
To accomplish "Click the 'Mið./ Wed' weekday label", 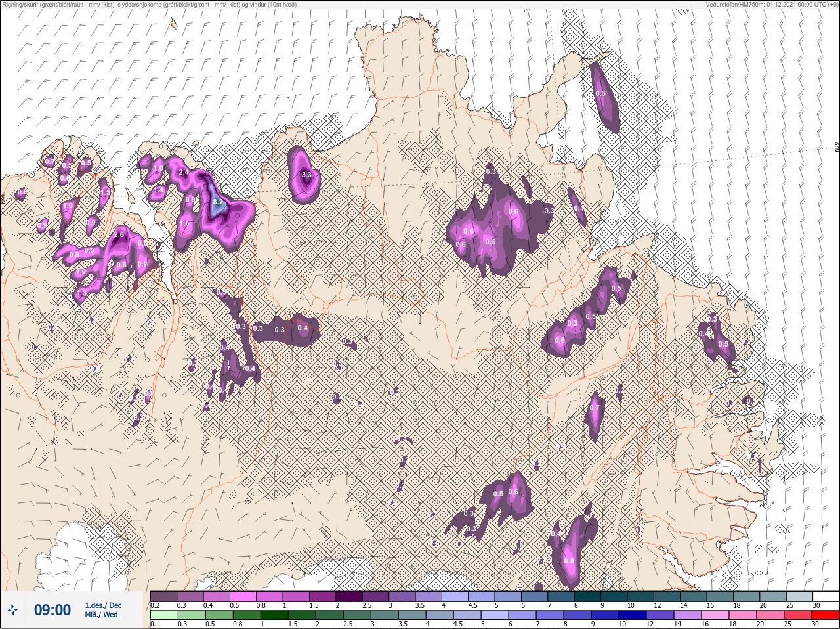I will click(x=102, y=615).
